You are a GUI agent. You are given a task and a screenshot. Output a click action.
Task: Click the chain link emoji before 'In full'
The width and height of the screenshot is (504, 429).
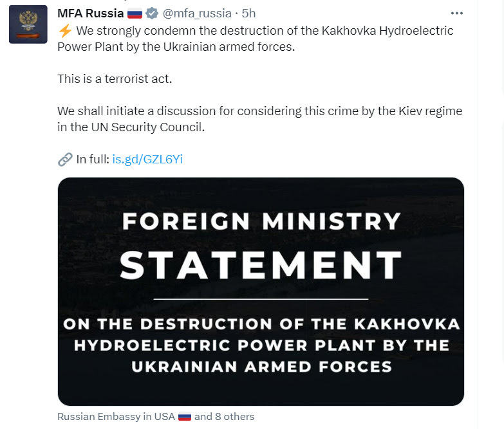65,160
